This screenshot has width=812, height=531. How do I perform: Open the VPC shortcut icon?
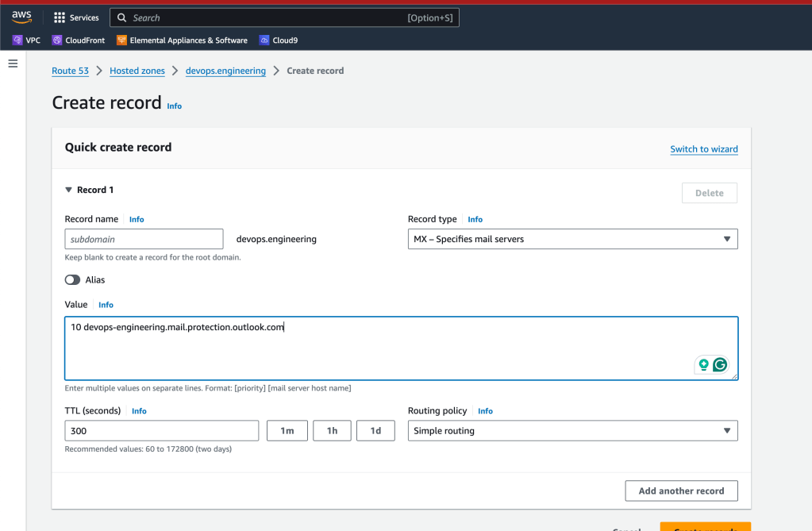[17, 40]
